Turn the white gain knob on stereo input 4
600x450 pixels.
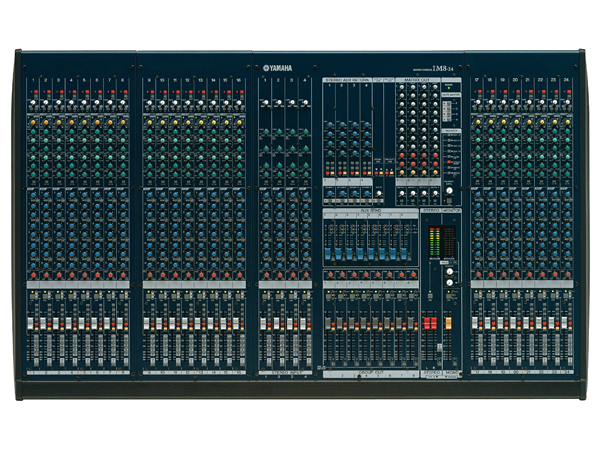(305, 103)
